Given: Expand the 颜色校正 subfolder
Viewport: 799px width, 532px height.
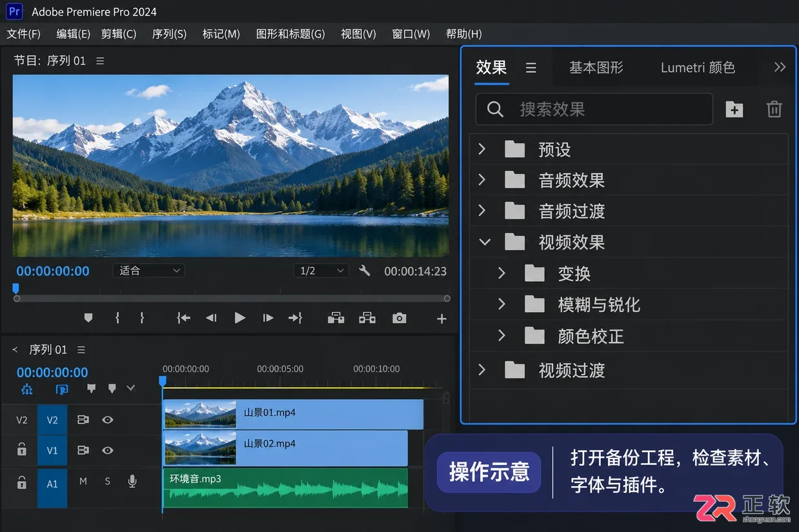Looking at the screenshot, I should click(501, 335).
